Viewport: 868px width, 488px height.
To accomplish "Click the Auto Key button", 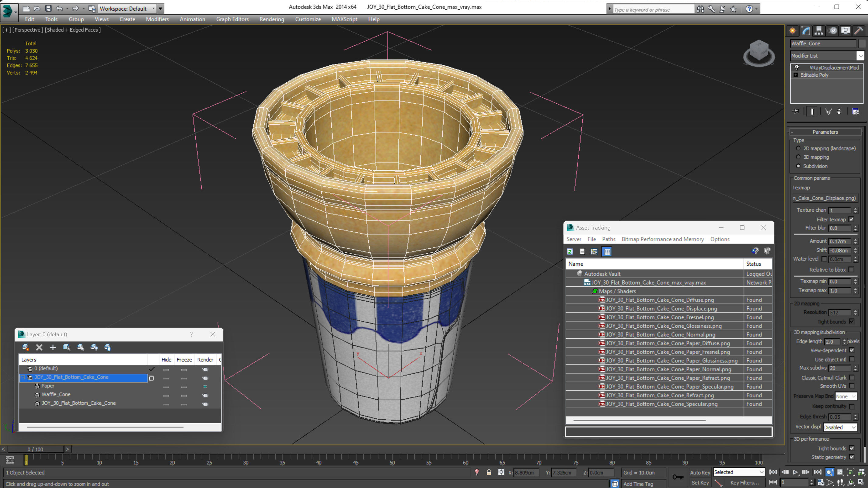I will [700, 472].
